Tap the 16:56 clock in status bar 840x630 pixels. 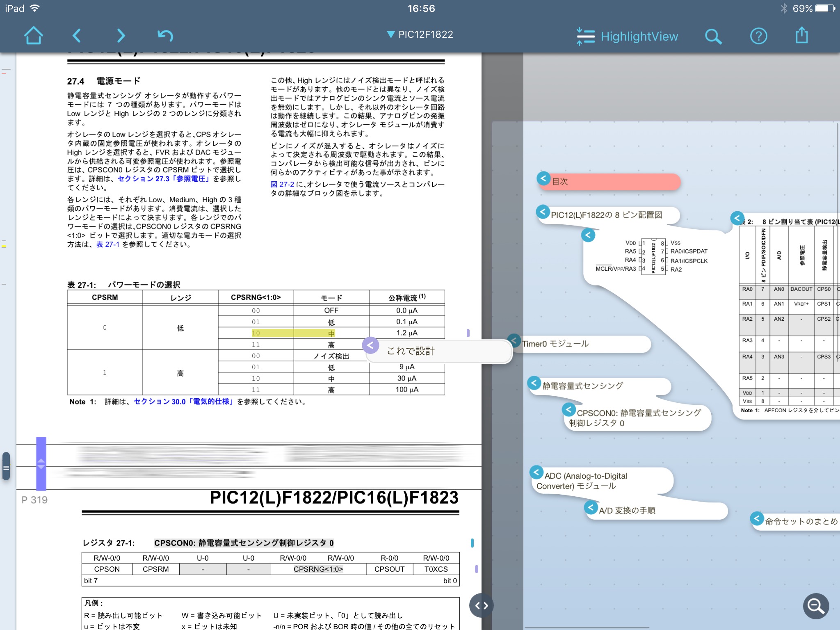(x=421, y=9)
